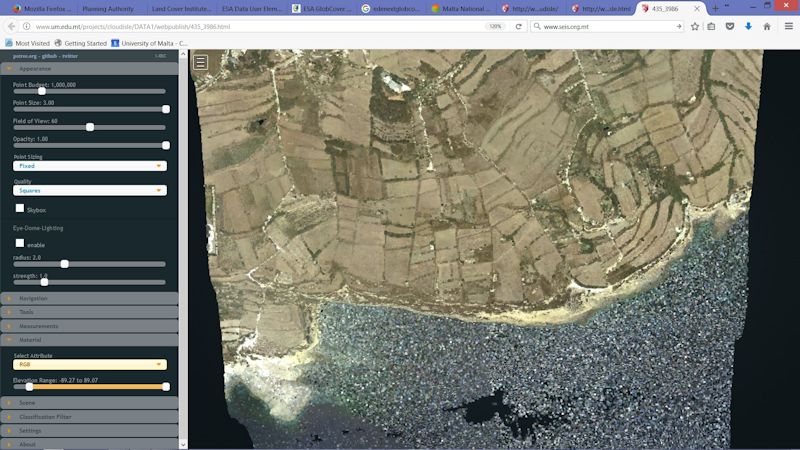This screenshot has height=450, width=800.
Task: Go to the Firefox home page icon
Action: [767, 26]
